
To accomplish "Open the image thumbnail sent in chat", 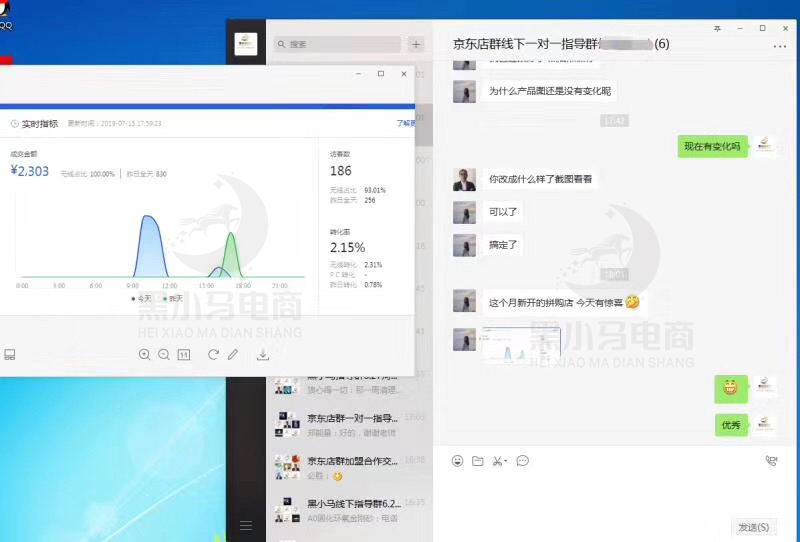I will point(521,345).
